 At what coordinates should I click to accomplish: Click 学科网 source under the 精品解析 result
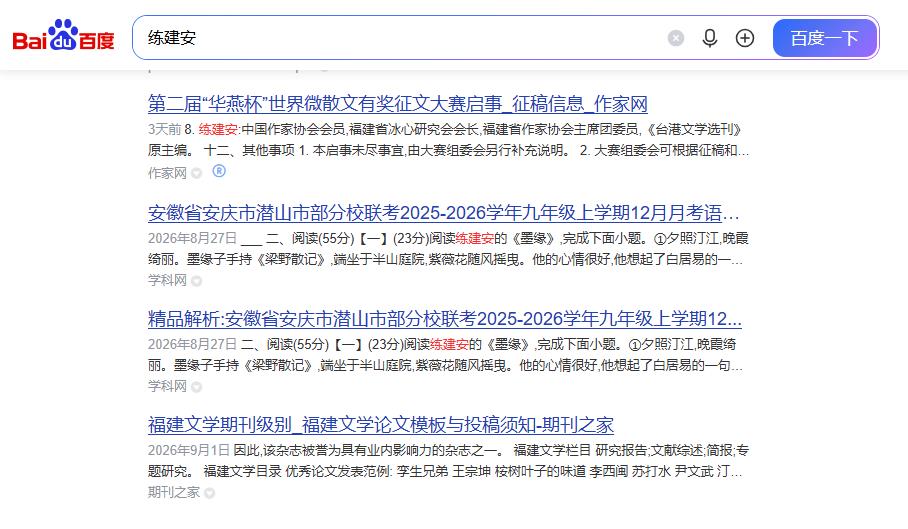167,386
